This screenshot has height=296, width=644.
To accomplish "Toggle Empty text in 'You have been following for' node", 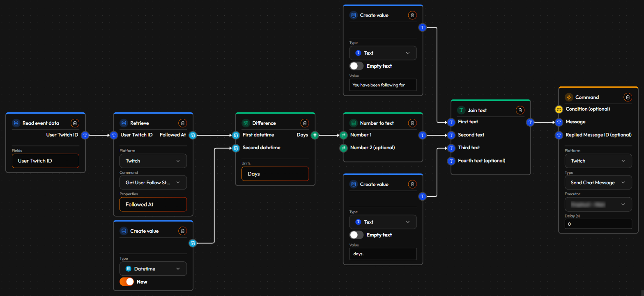I will pyautogui.click(x=356, y=66).
